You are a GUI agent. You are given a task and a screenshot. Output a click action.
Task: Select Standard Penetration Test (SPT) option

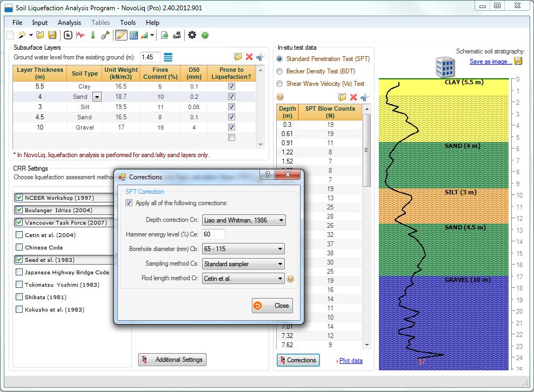click(279, 59)
